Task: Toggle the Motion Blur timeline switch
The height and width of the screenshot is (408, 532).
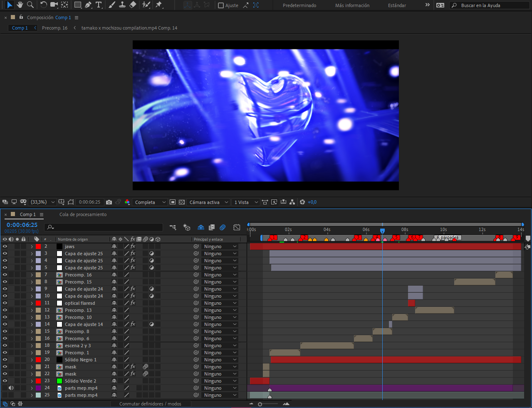Action: (223, 227)
